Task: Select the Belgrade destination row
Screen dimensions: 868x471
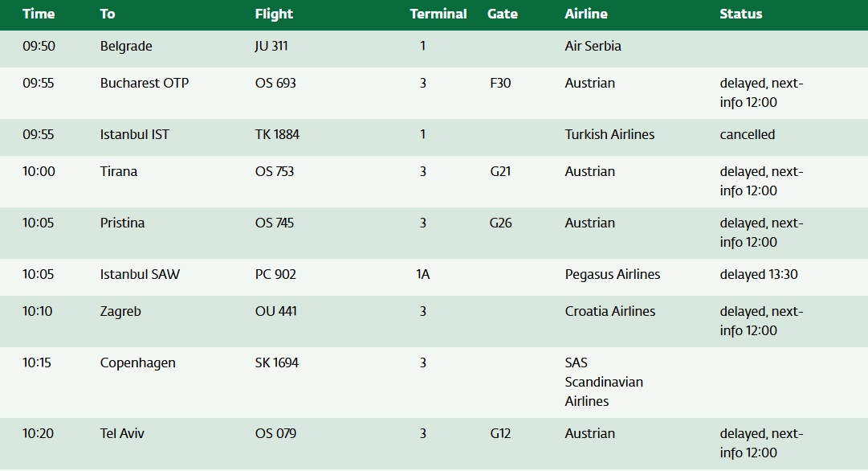Action: (x=126, y=46)
